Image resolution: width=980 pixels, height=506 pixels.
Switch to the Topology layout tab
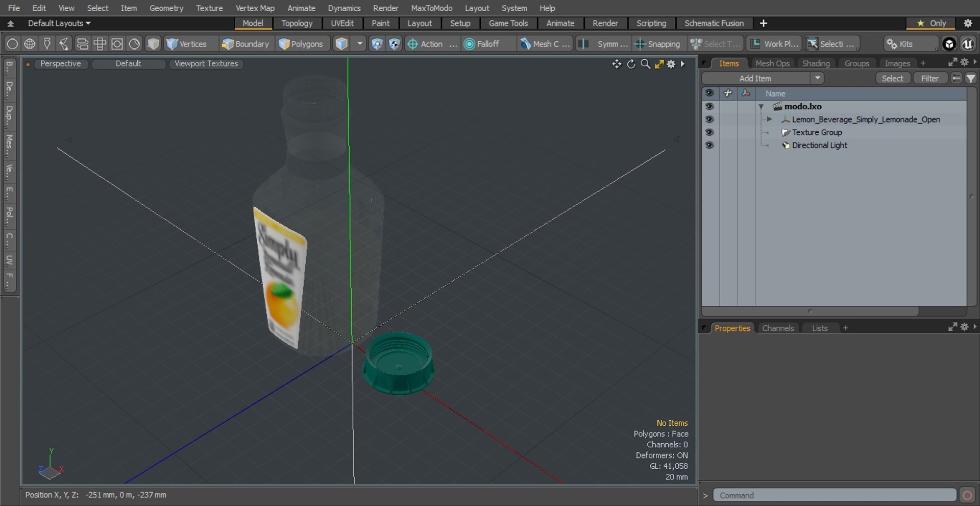point(297,23)
